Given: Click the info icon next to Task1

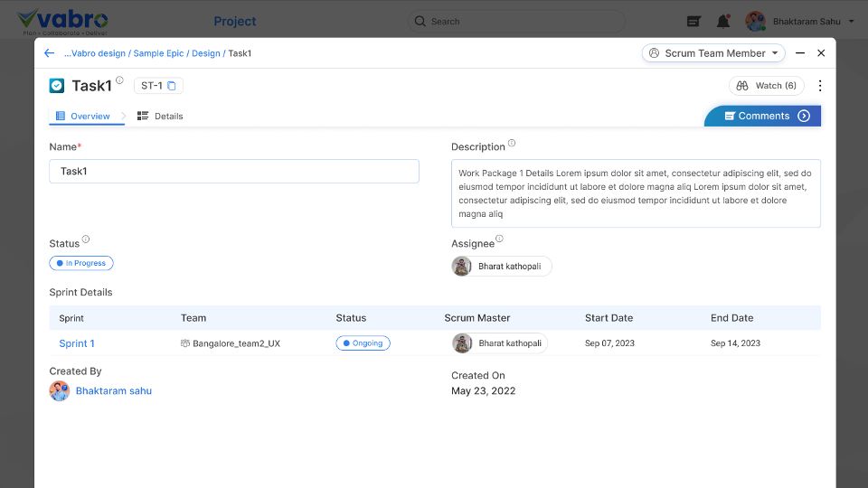Looking at the screenshot, I should coord(119,80).
